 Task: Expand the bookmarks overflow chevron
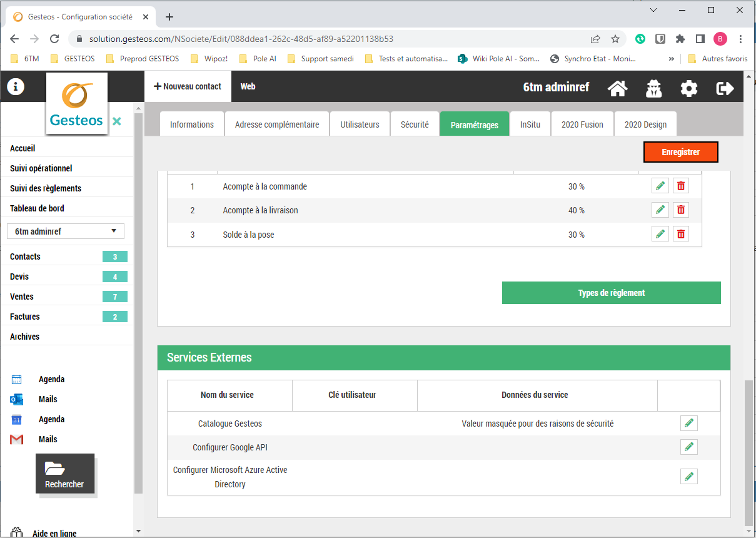tap(672, 59)
